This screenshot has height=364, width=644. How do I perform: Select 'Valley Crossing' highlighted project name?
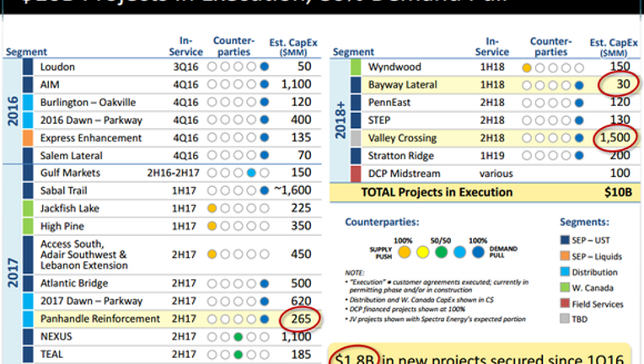(403, 138)
